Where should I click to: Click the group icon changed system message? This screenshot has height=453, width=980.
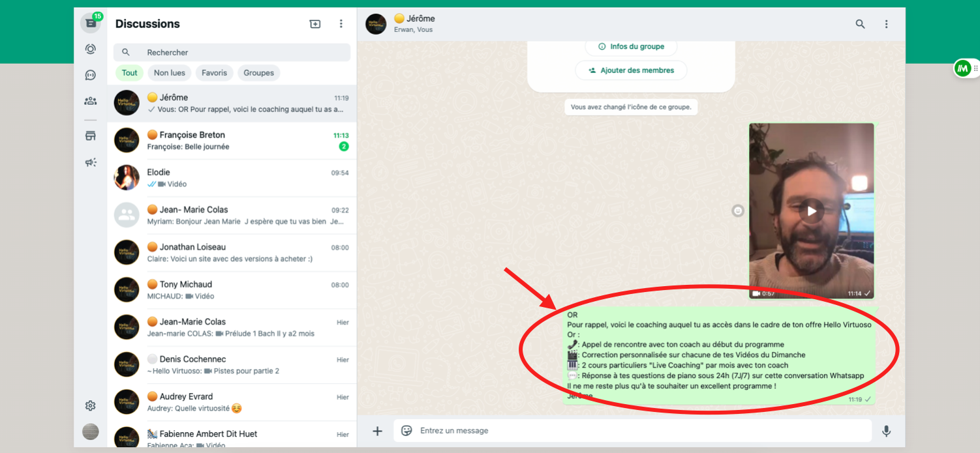point(631,107)
